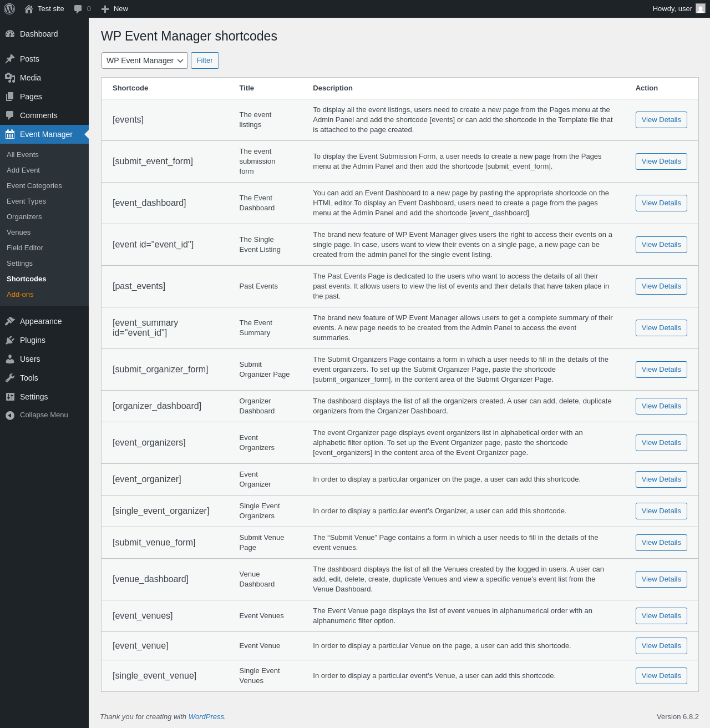The height and width of the screenshot is (728, 710).
Task: View Details for [event id="event_id"] shortcode
Action: point(661,245)
